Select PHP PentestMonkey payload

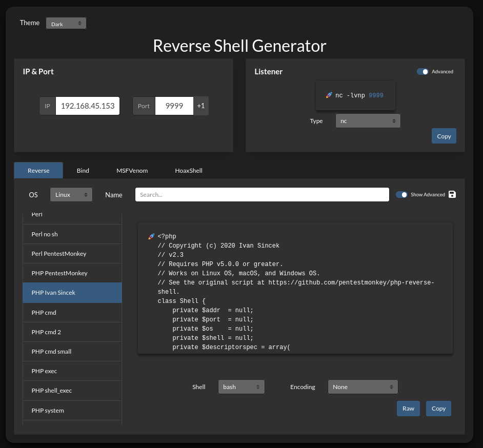click(72, 273)
